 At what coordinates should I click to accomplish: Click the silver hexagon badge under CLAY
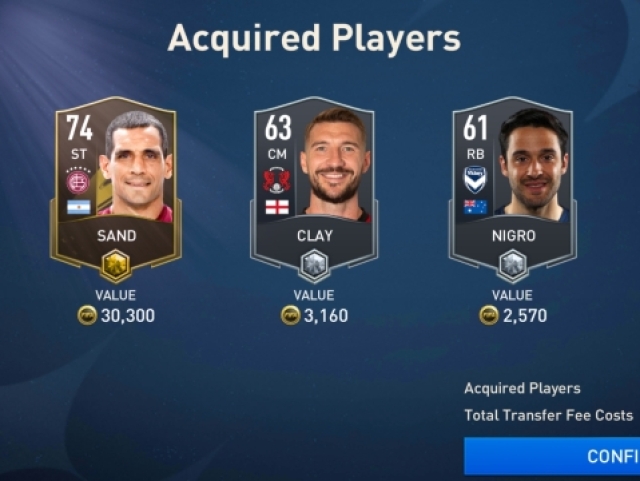[314, 266]
